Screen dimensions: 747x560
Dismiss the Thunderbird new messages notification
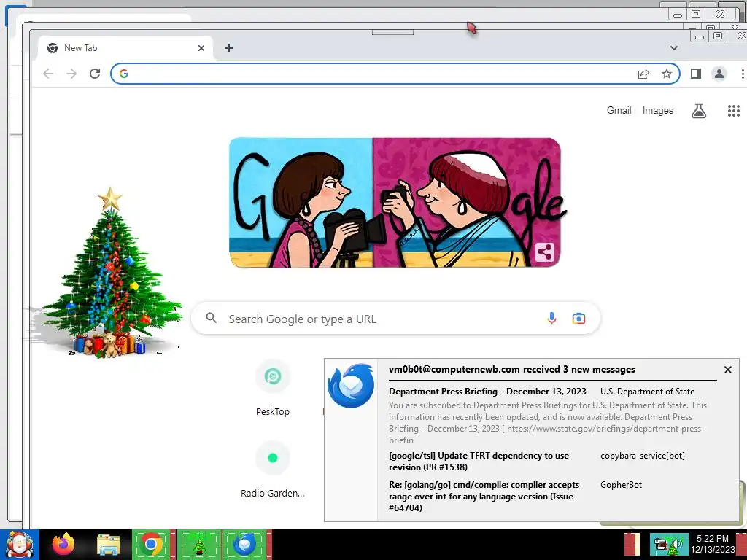tap(727, 370)
